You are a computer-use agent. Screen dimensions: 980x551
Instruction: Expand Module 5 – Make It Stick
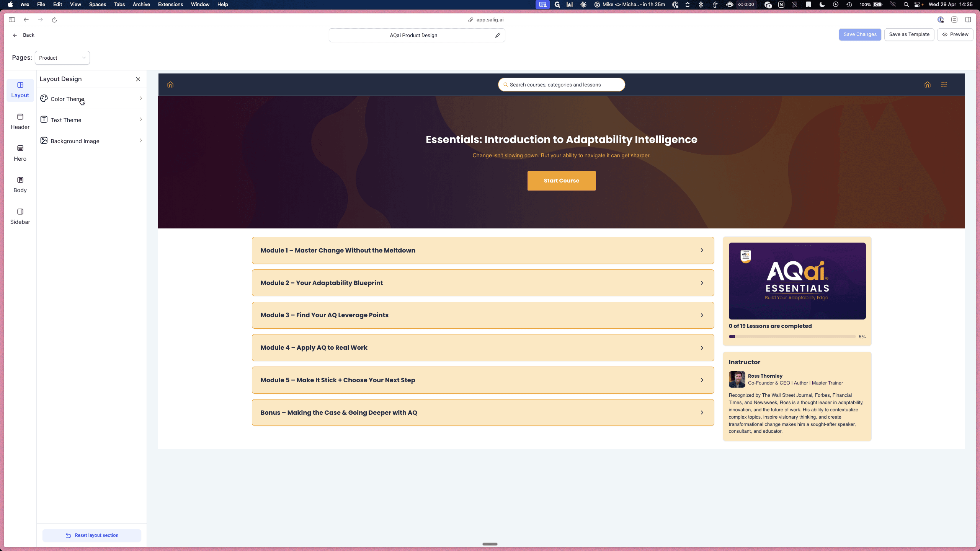pyautogui.click(x=483, y=380)
